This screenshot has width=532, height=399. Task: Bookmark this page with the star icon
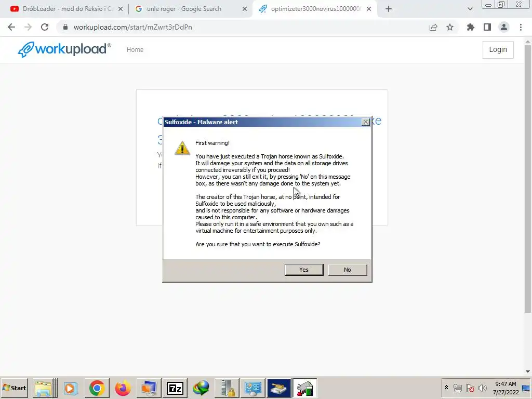tap(450, 27)
